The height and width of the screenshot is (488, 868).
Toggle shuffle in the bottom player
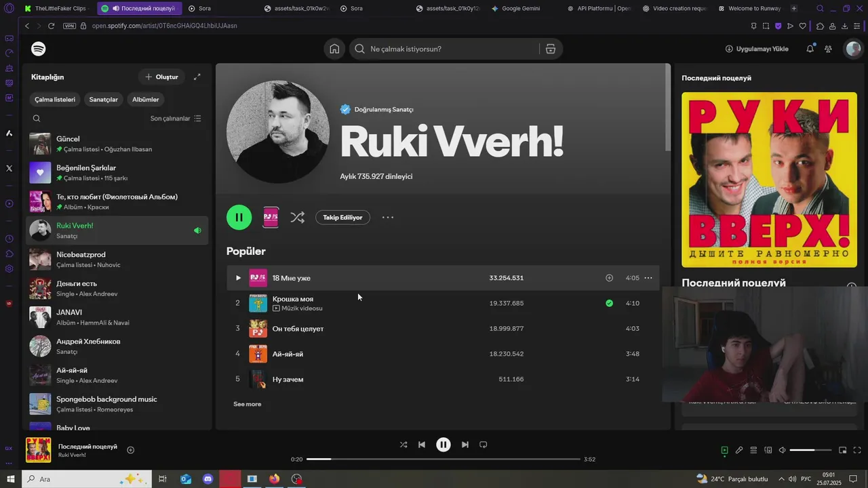403,445
